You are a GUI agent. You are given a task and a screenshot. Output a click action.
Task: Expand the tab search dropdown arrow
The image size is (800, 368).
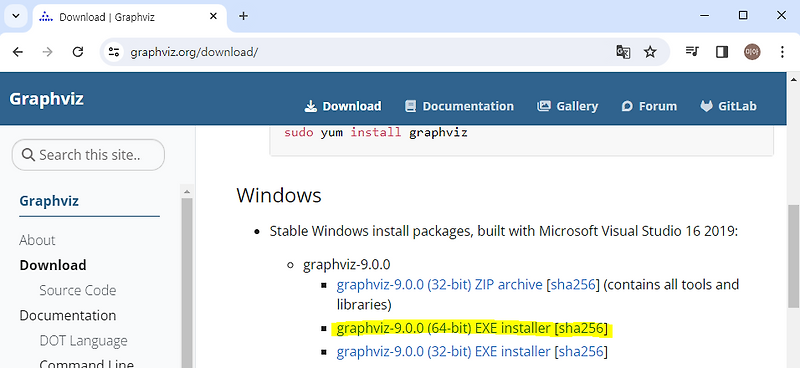16,16
